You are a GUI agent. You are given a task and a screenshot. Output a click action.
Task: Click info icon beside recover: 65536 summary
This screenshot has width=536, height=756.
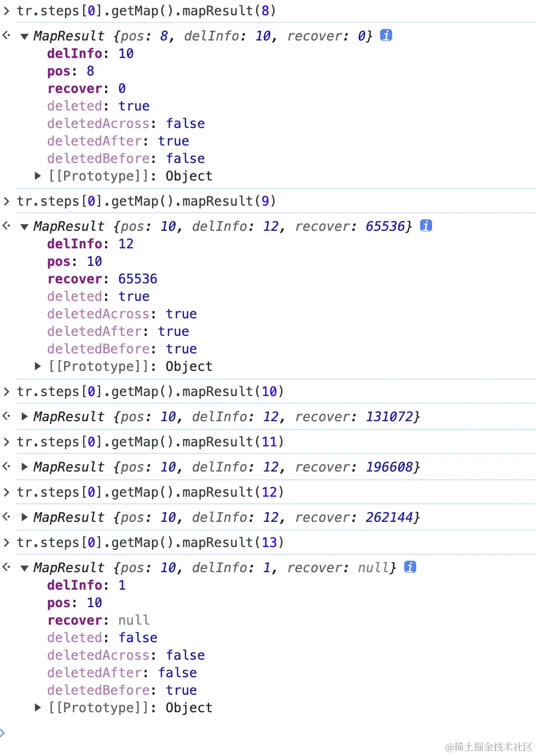click(x=426, y=225)
